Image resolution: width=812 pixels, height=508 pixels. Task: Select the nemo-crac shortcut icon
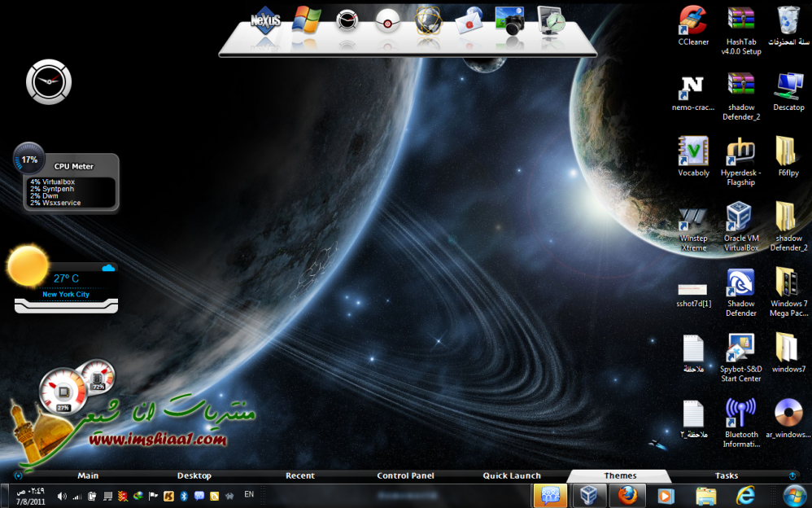tap(693, 92)
